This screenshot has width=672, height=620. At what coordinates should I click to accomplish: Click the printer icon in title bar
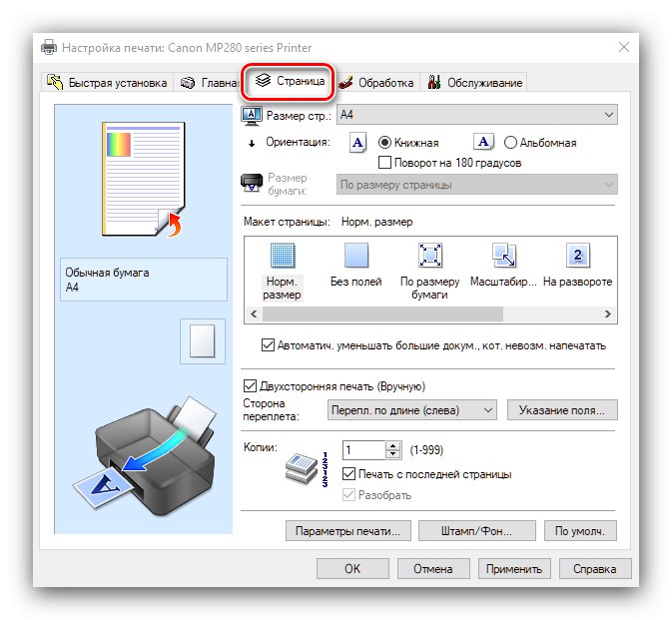pos(49,47)
